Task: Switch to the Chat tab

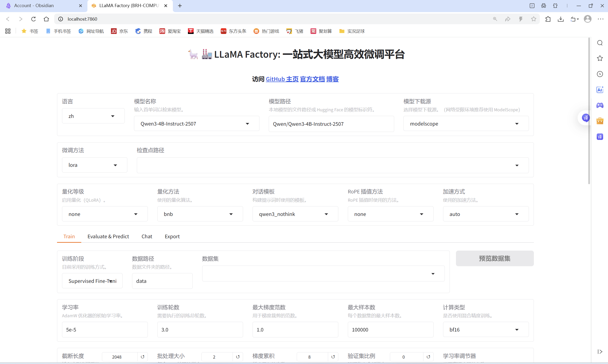Action: [x=147, y=236]
